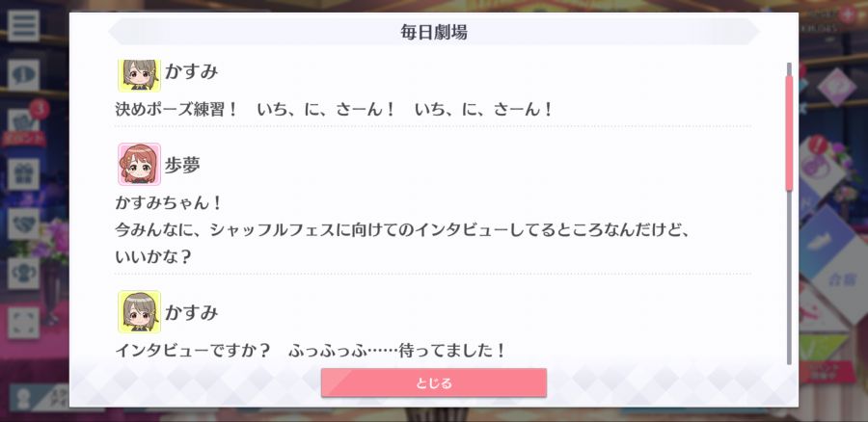Open the speech bubble notice icon
This screenshot has width=868, height=422.
pos(23,75)
